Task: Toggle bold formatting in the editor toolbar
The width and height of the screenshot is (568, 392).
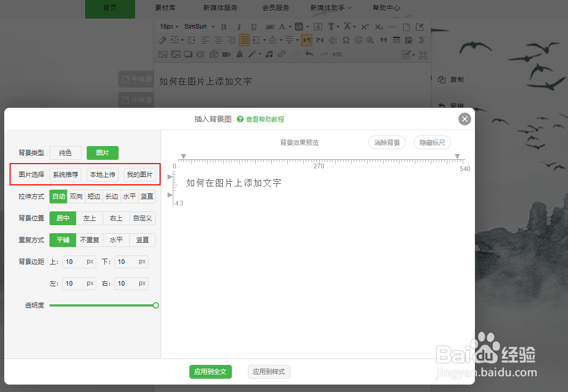Action: tap(223, 26)
